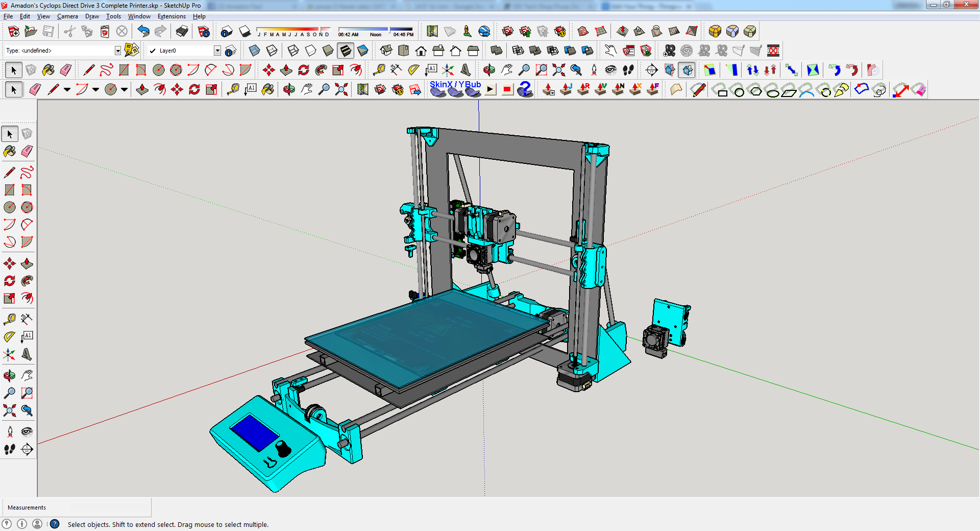Expand line tool dropdown arrow beside pencil
The image size is (980, 531).
pyautogui.click(x=67, y=89)
